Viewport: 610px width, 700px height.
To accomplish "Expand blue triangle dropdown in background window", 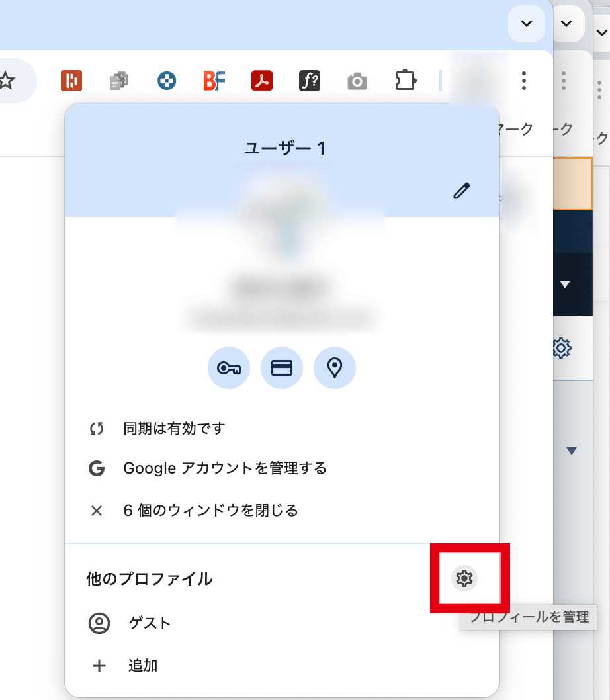I will point(572,451).
